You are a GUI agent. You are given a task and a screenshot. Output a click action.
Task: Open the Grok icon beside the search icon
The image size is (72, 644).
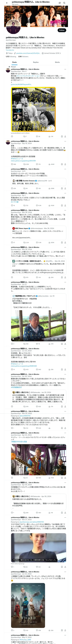[60, 3]
